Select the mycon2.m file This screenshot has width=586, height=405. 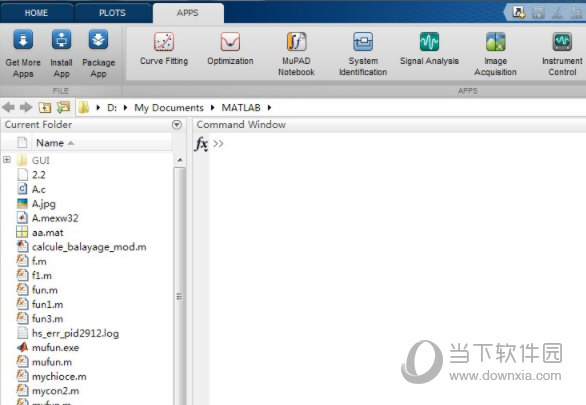(56, 391)
